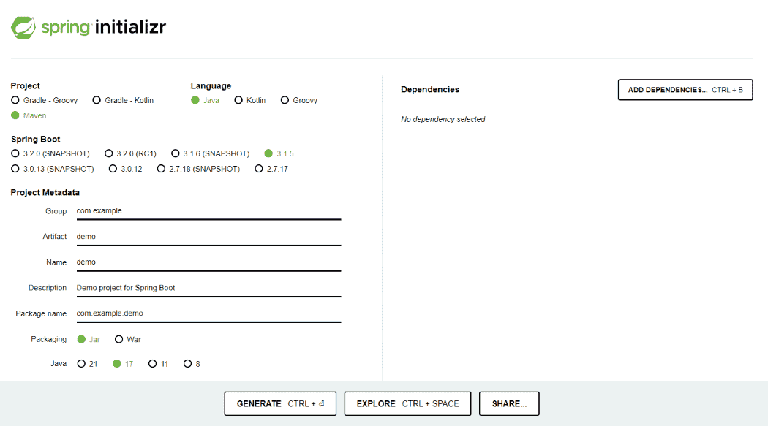The width and height of the screenshot is (768, 426).
Task: Select Java version 21
Action: click(88, 364)
